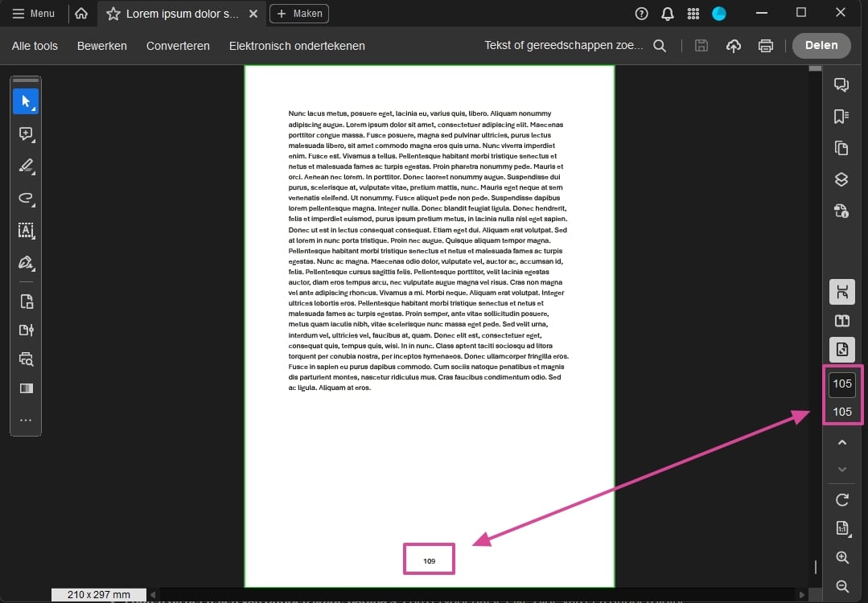The image size is (868, 603).
Task: Toggle single page view mode
Action: pyautogui.click(x=842, y=350)
